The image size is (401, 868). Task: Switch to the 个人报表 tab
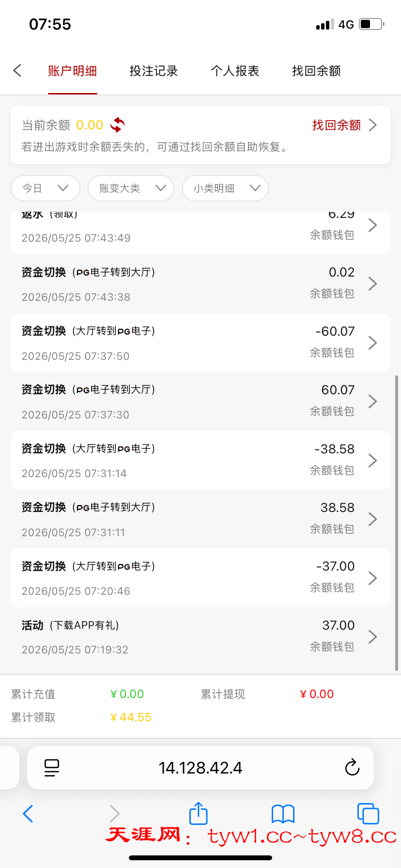click(x=235, y=71)
